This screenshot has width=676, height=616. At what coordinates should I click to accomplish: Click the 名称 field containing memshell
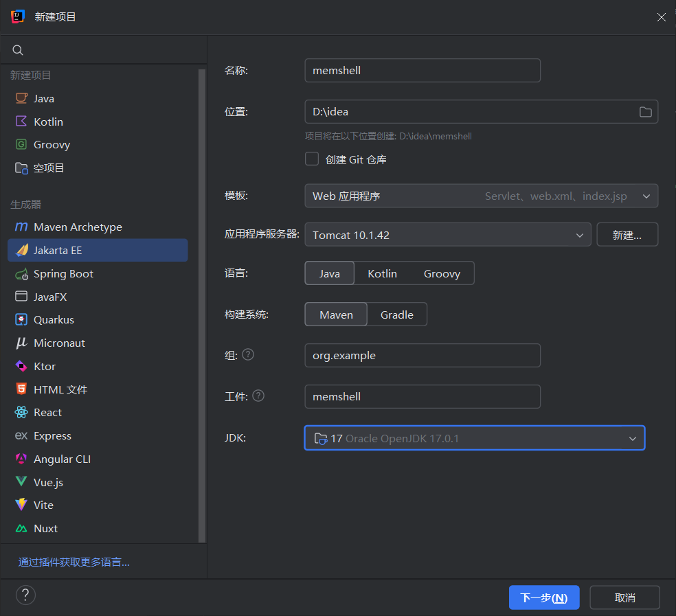pyautogui.click(x=422, y=71)
